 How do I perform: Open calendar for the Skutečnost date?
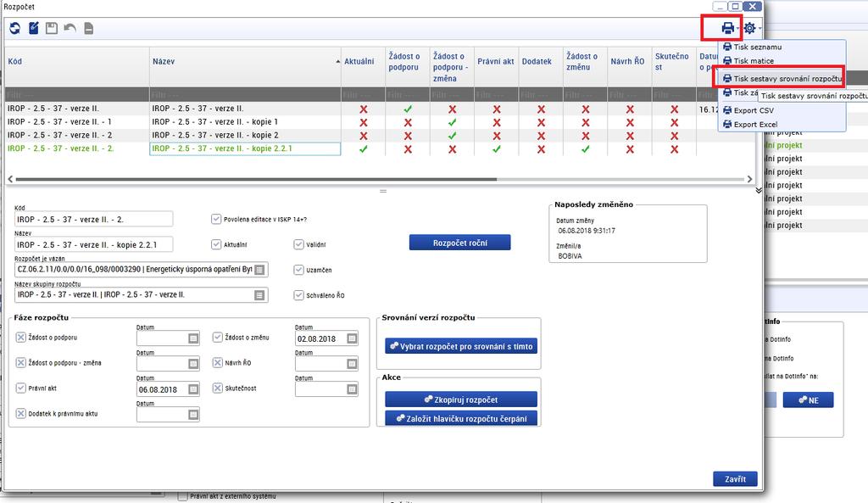click(352, 389)
